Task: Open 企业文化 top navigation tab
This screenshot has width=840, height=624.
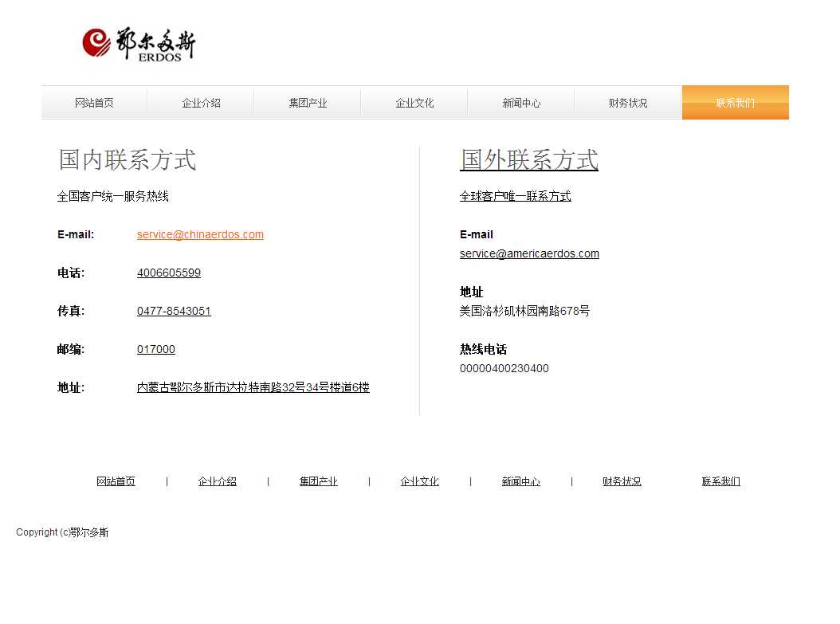Action: 414,103
